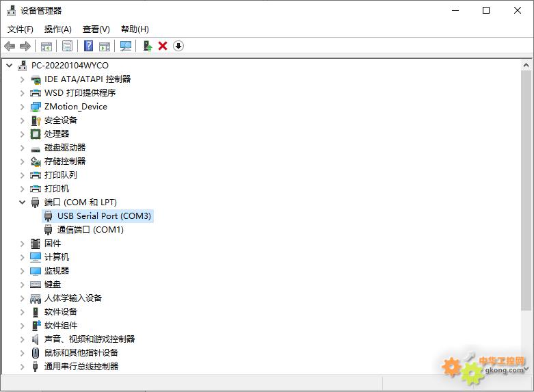This screenshot has height=392, width=534.
Task: Open Properties from the toolbar
Action: [x=67, y=46]
